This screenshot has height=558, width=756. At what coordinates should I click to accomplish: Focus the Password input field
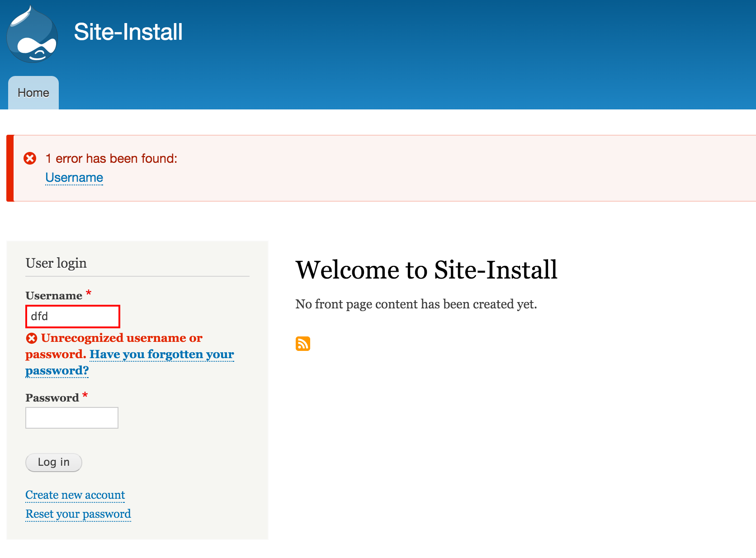point(72,418)
